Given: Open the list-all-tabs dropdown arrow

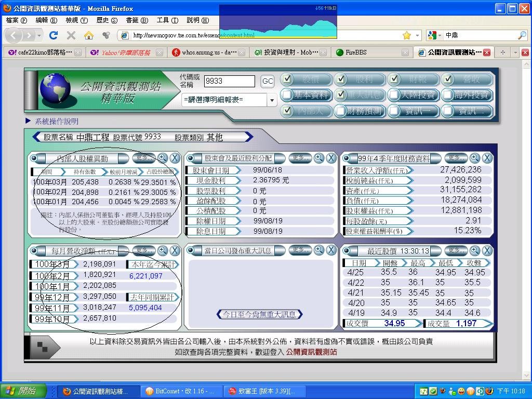Looking at the screenshot, I should 515,52.
